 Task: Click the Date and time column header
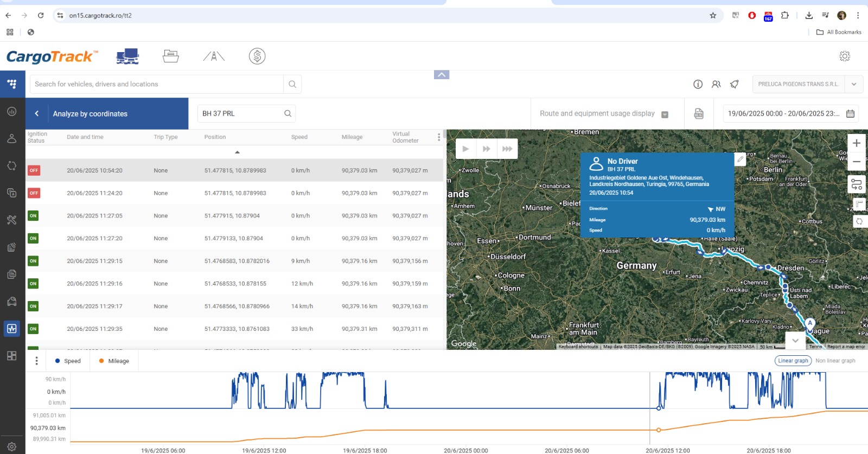(85, 137)
